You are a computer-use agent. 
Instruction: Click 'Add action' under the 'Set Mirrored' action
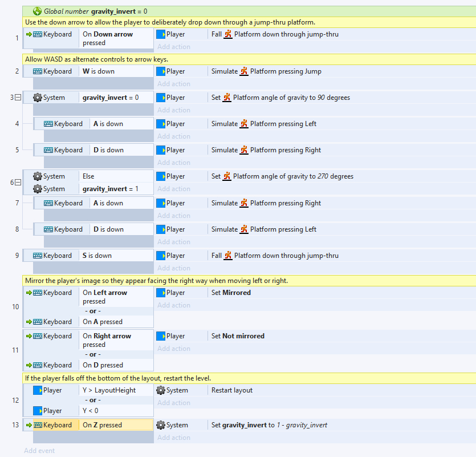click(x=174, y=305)
